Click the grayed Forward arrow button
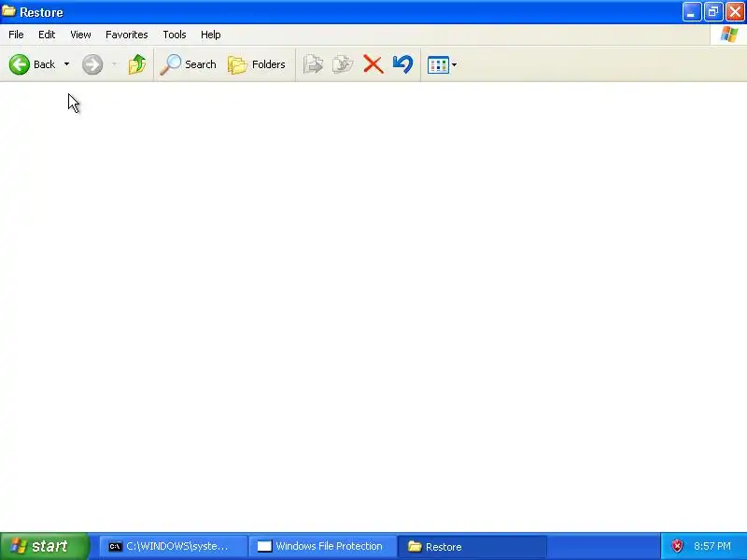 tap(92, 64)
